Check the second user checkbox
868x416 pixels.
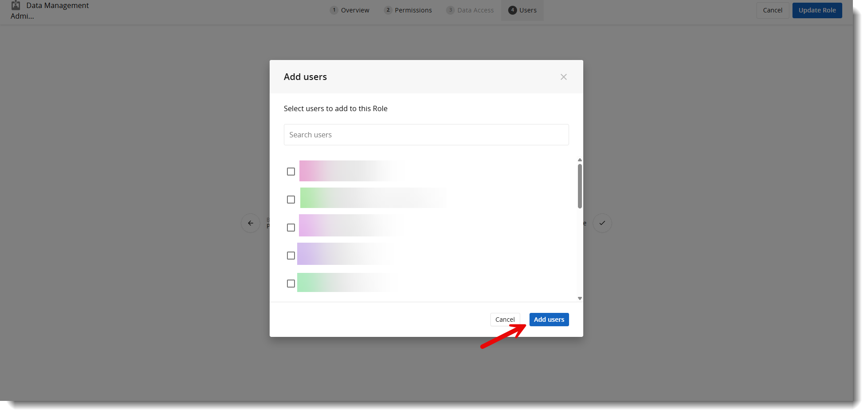pos(291,200)
